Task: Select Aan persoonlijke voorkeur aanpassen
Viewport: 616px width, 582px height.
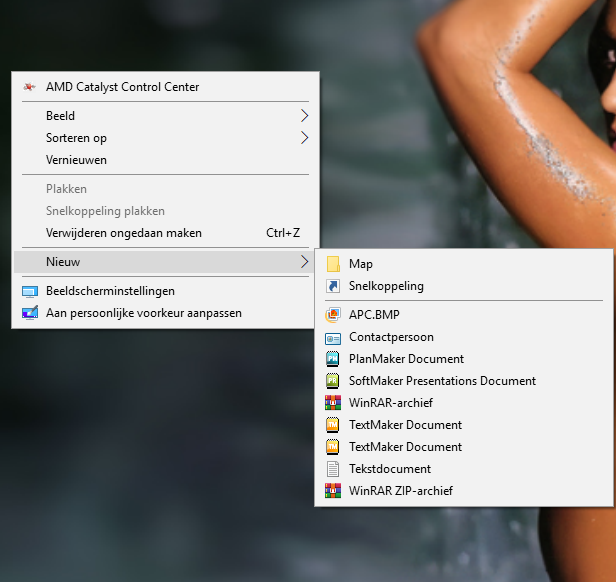Action: point(143,313)
